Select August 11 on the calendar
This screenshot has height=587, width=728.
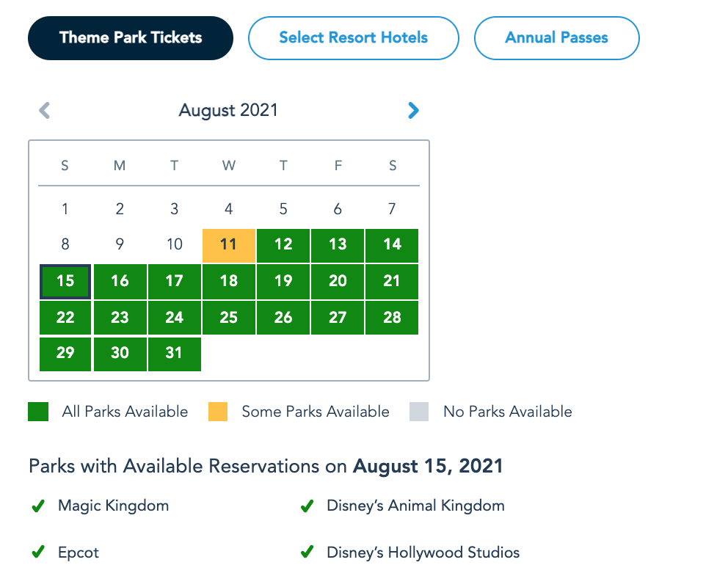(x=229, y=244)
